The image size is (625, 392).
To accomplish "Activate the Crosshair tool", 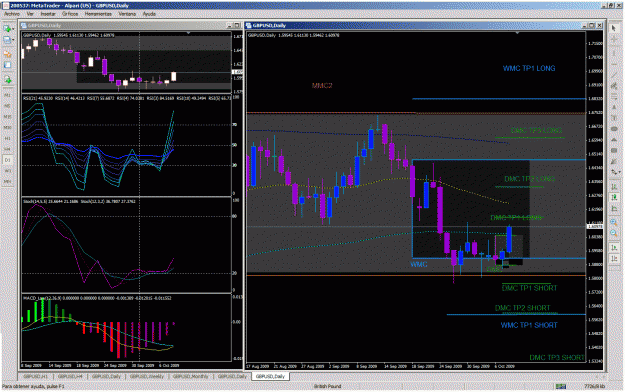I will (614, 40).
